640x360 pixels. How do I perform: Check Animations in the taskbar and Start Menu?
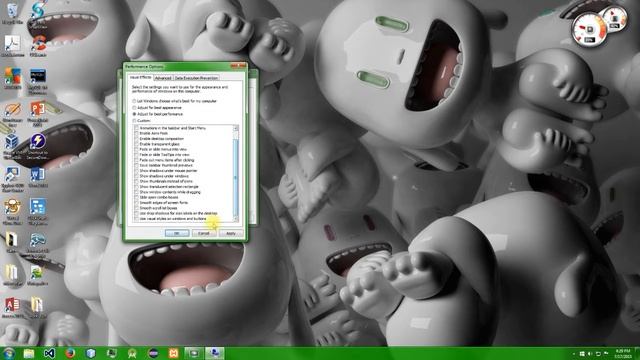coord(137,128)
